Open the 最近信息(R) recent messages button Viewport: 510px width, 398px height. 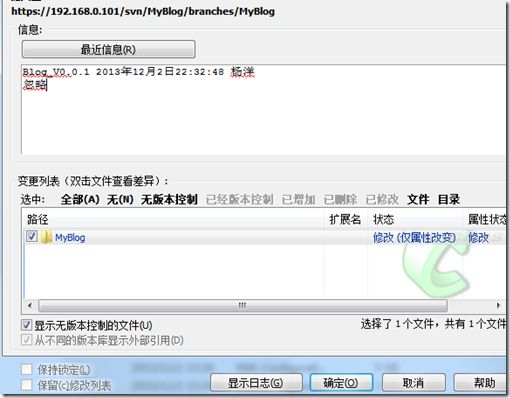coord(108,50)
